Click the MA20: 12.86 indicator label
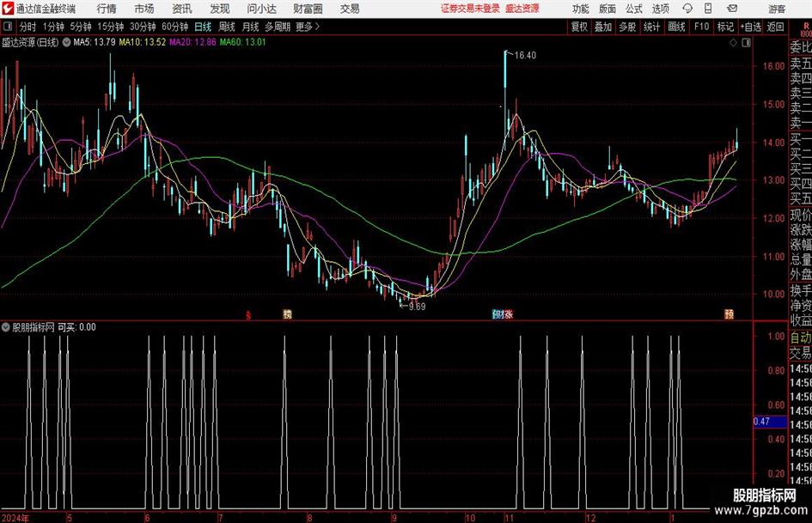 [192, 42]
